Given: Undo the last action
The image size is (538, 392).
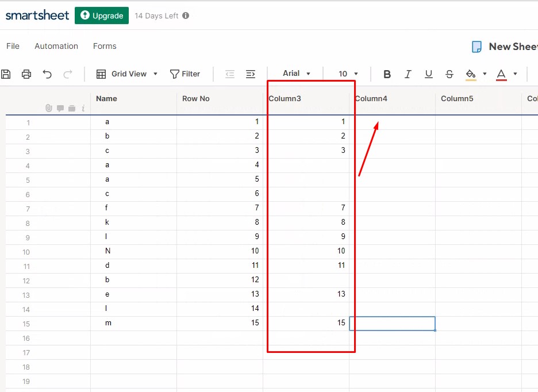Looking at the screenshot, I should (x=48, y=74).
